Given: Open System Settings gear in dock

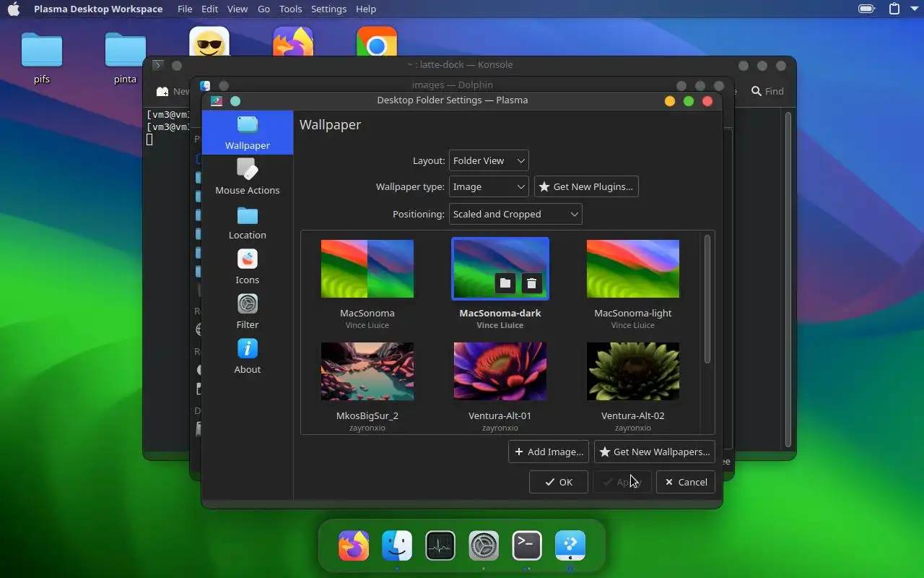Looking at the screenshot, I should 484,545.
